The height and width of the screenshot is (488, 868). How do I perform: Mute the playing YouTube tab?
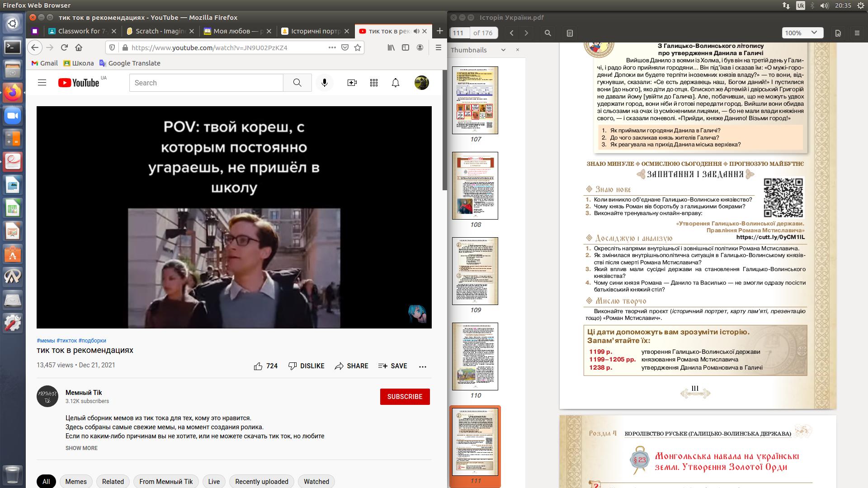pos(416,31)
